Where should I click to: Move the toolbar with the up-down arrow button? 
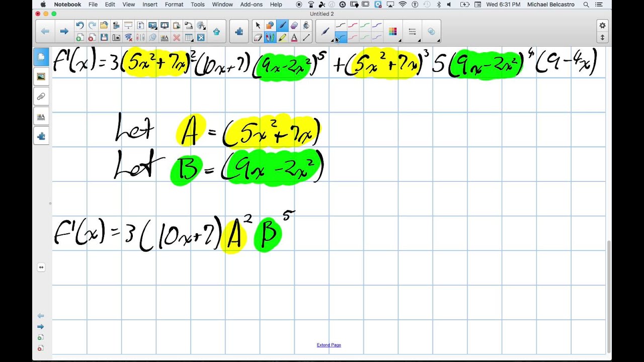tap(602, 37)
